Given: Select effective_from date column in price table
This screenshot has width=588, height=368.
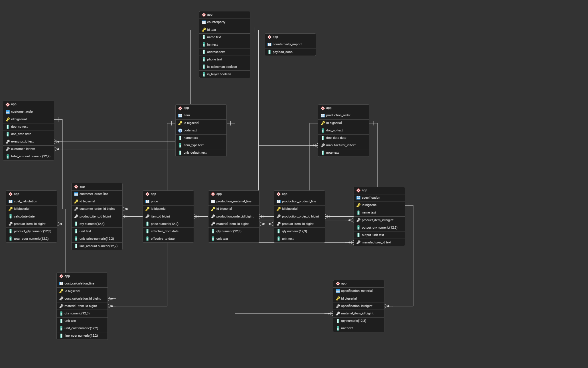Looking at the screenshot, I should click(165, 231).
